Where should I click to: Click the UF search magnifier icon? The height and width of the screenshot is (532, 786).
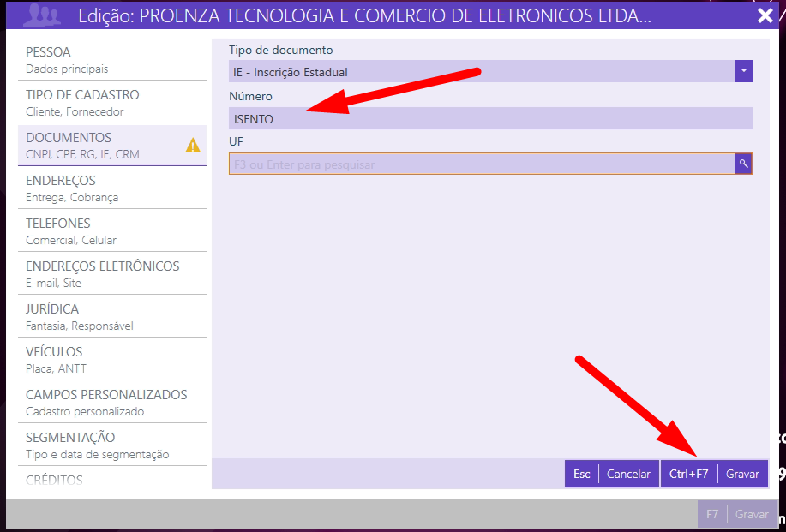pos(743,164)
